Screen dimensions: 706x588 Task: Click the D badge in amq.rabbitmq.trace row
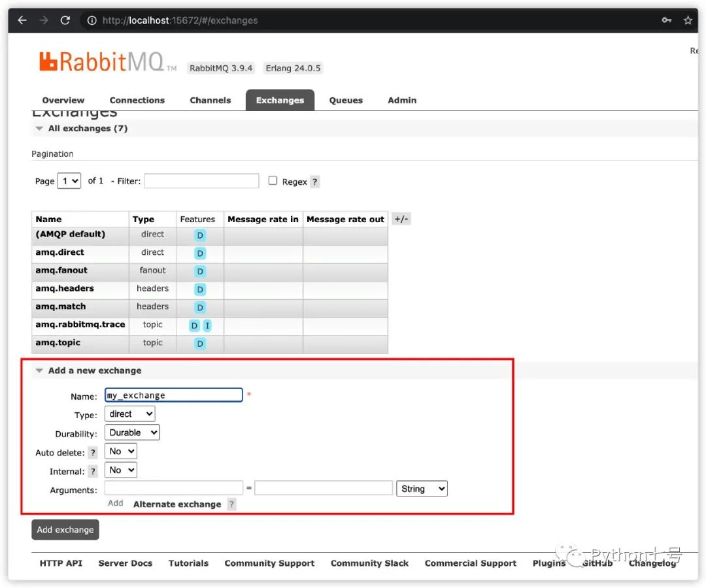point(194,325)
